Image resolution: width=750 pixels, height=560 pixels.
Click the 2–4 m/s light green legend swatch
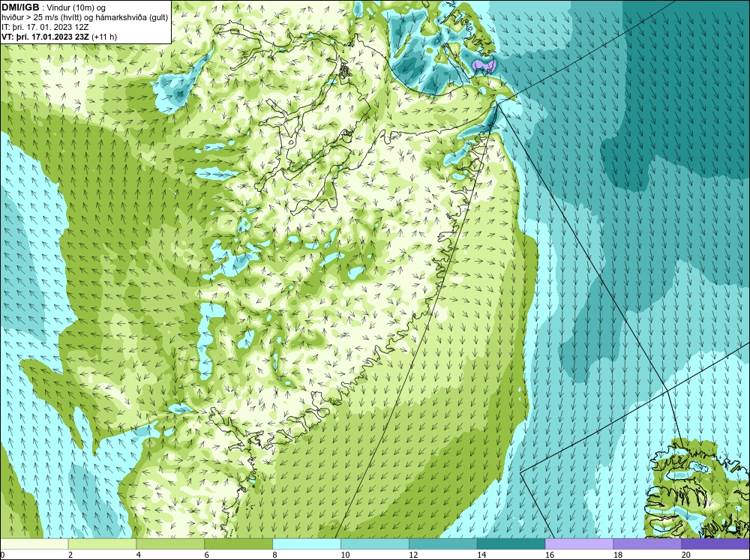pyautogui.click(x=102, y=544)
